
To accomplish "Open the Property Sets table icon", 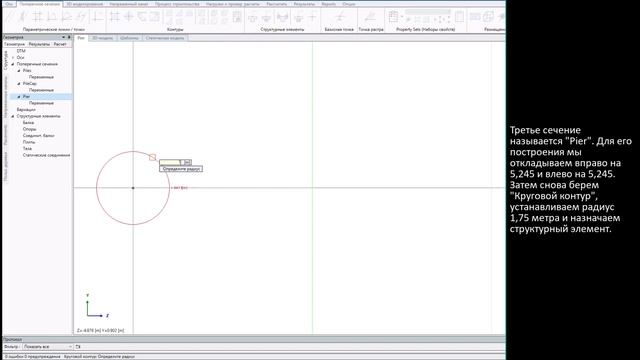I will [x=393, y=16].
